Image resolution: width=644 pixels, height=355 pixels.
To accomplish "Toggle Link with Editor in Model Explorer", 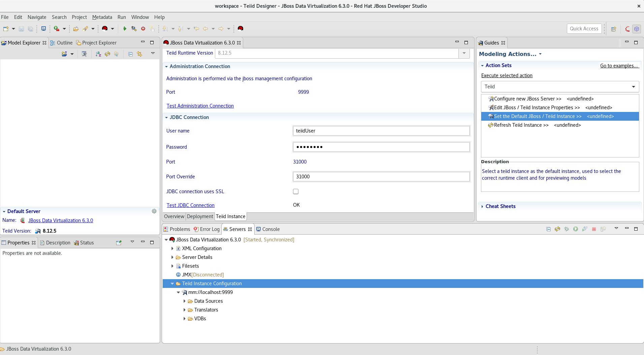I will tap(139, 54).
